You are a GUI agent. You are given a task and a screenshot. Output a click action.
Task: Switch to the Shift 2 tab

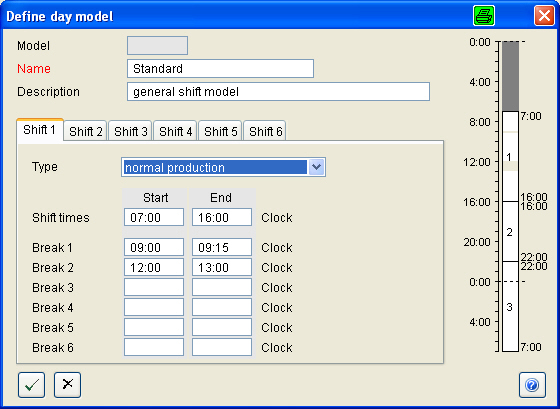pyautogui.click(x=86, y=131)
